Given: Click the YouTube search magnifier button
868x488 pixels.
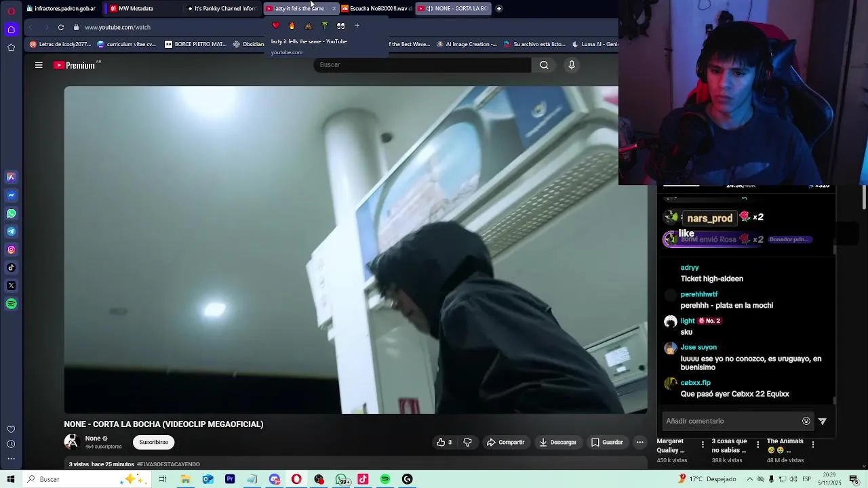Looking at the screenshot, I should (x=544, y=65).
